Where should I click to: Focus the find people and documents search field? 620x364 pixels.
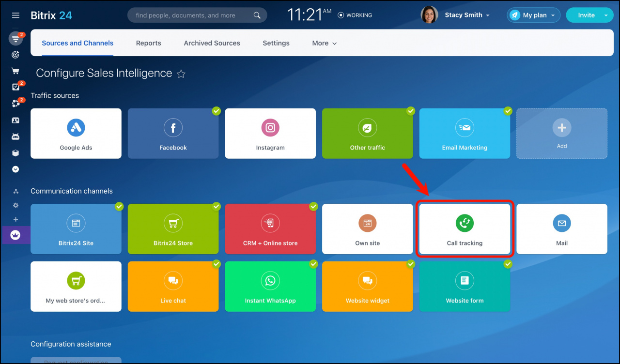pyautogui.click(x=197, y=15)
